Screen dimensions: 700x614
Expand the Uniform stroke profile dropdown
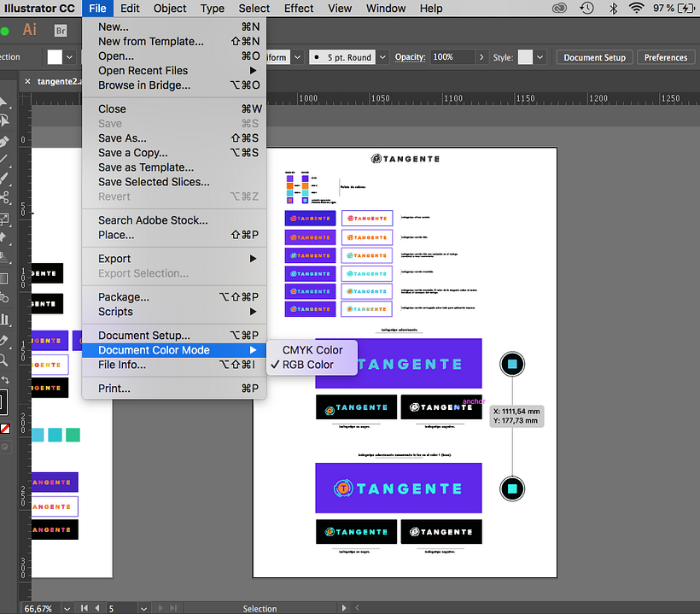click(x=297, y=57)
